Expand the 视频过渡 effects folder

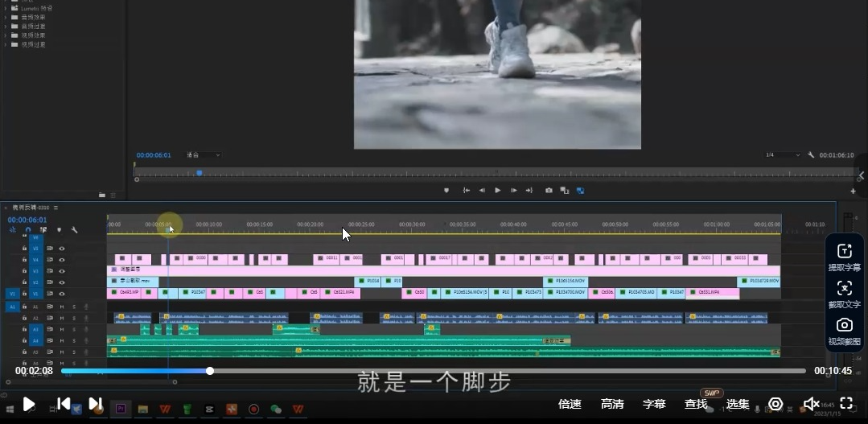point(6,44)
